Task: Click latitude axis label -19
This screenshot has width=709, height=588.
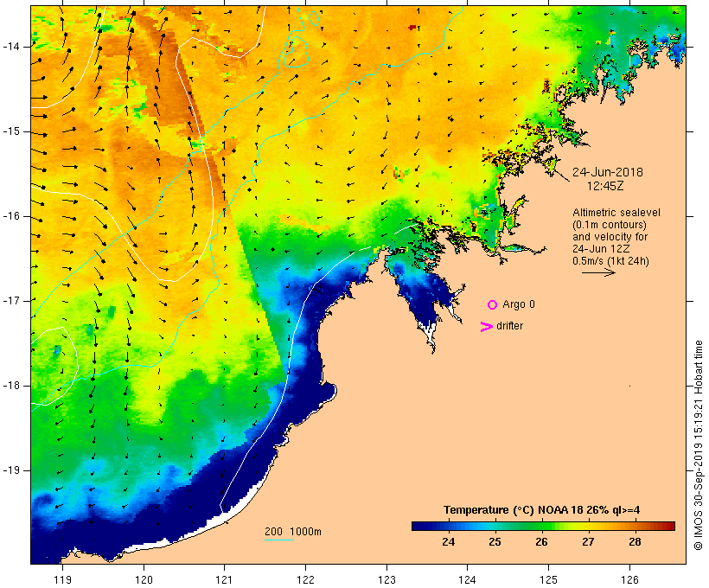Action: click(11, 470)
